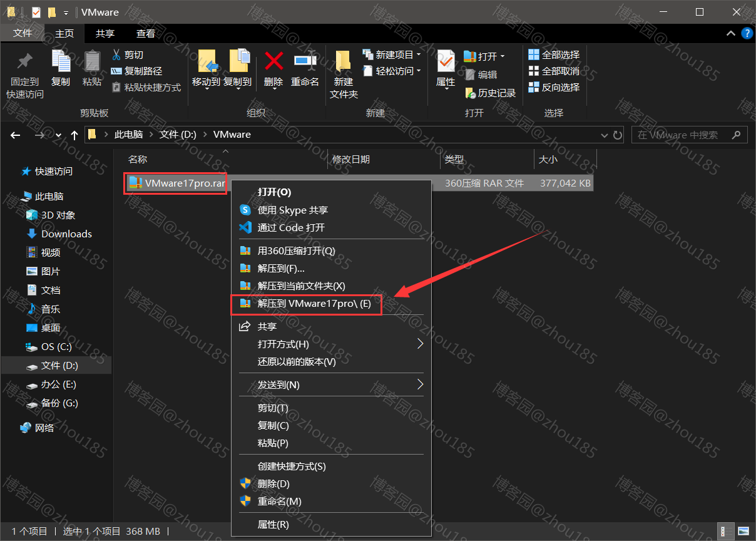This screenshot has width=756, height=541.
Task: Sort by the Size column header
Action: [548, 160]
